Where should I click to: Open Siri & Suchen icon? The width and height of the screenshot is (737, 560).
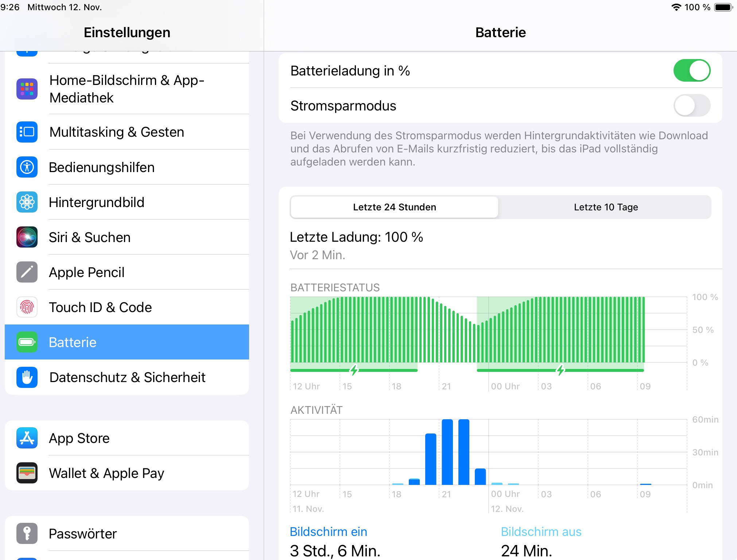[x=27, y=237]
